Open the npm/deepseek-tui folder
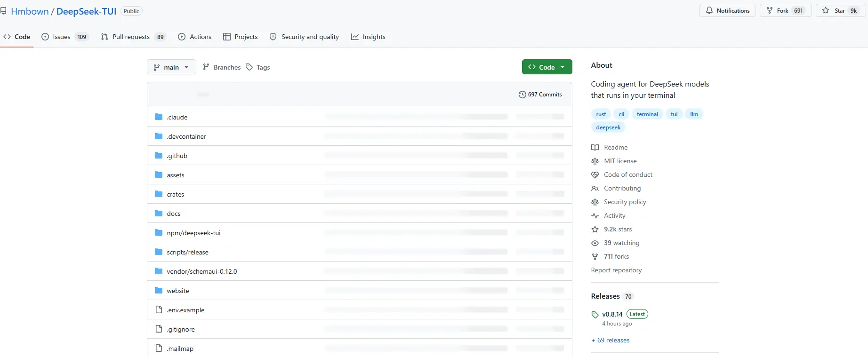The image size is (868, 357). 193,233
